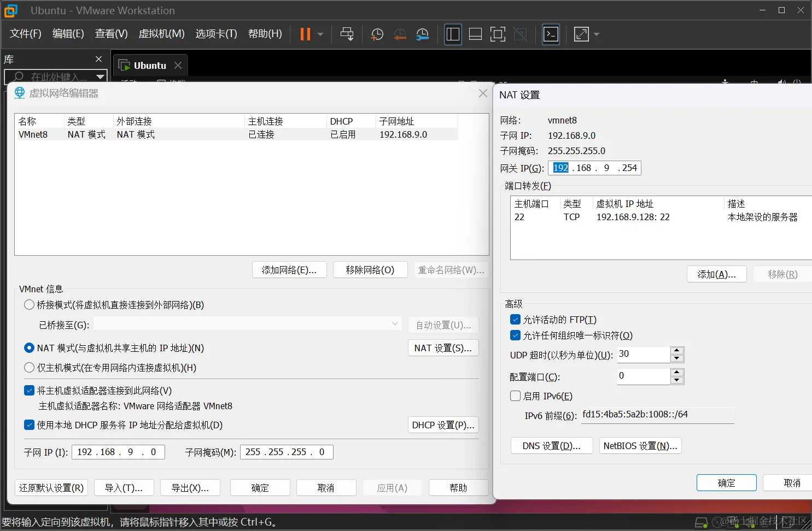The width and height of the screenshot is (812, 531).
Task: Open DHCP 设置(P)... button
Action: point(443,425)
